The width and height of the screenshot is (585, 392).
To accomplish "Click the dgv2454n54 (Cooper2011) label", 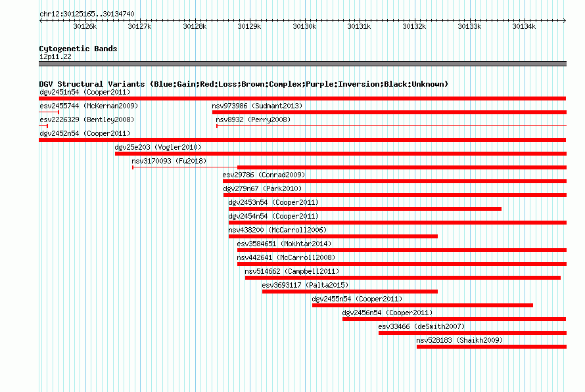I will click(x=273, y=216).
